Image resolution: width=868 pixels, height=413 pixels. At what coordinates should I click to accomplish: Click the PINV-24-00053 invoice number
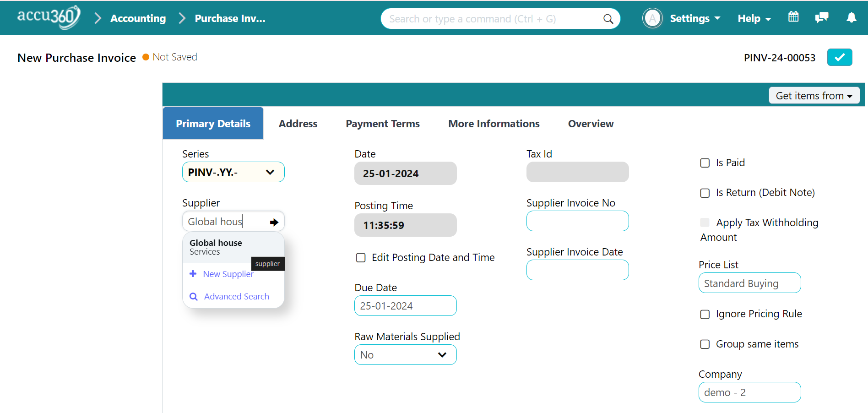(x=780, y=58)
